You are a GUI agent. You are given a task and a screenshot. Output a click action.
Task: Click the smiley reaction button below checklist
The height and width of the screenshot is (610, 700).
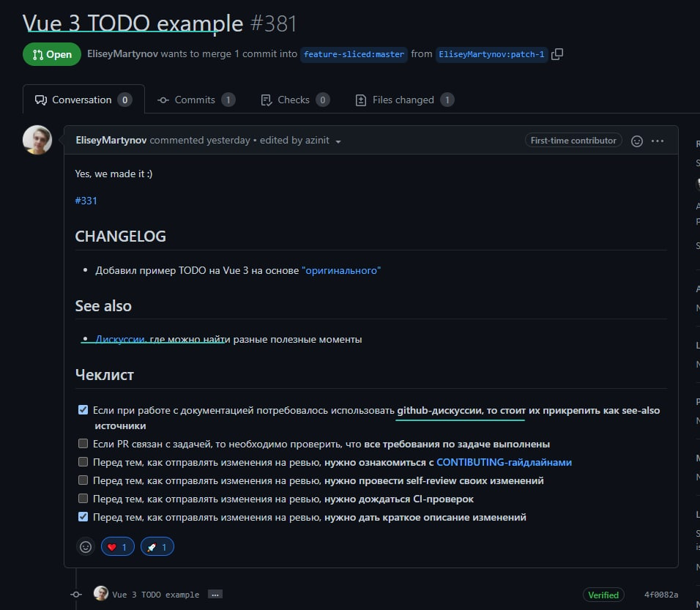[x=86, y=546]
